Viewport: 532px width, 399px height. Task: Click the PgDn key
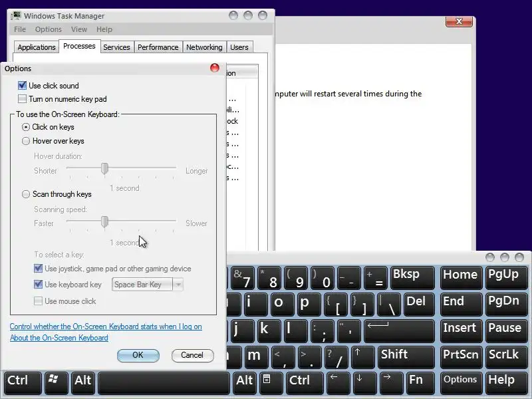point(506,304)
